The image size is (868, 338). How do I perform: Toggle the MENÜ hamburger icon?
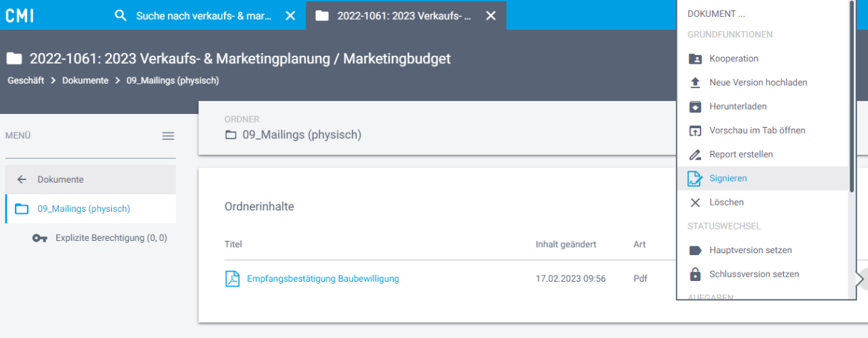click(x=168, y=136)
